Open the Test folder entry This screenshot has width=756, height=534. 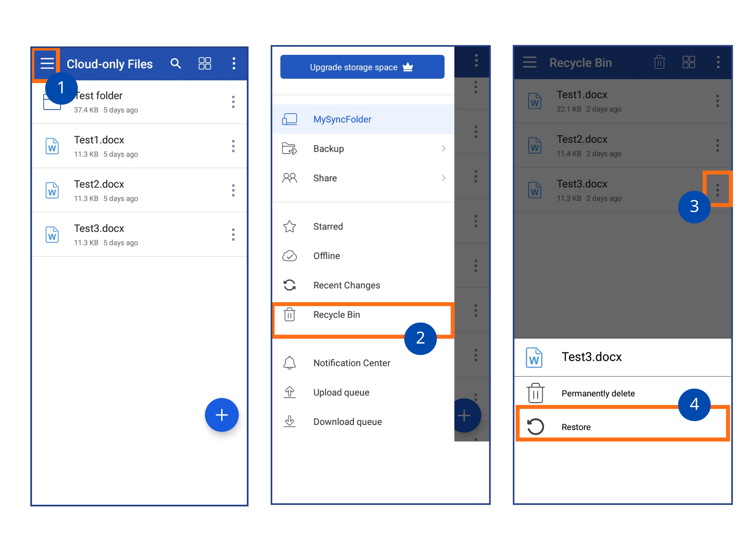[139, 102]
